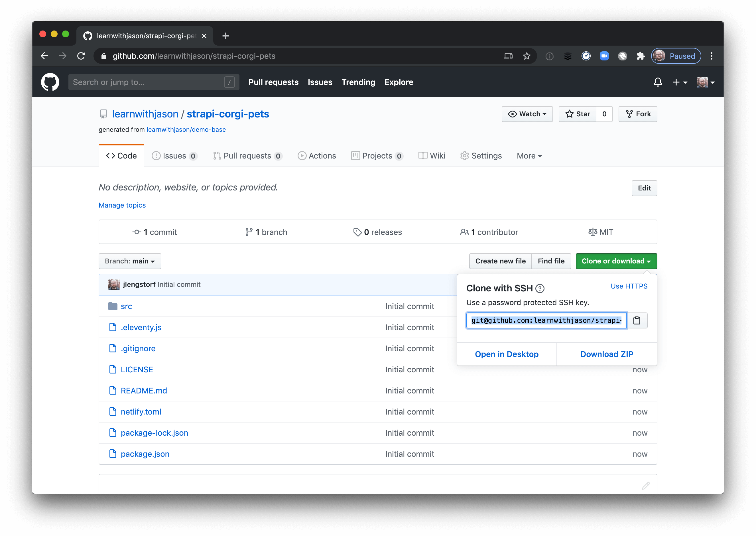Copy the SSH clone URL using clipboard icon
The height and width of the screenshot is (536, 756).
point(637,320)
